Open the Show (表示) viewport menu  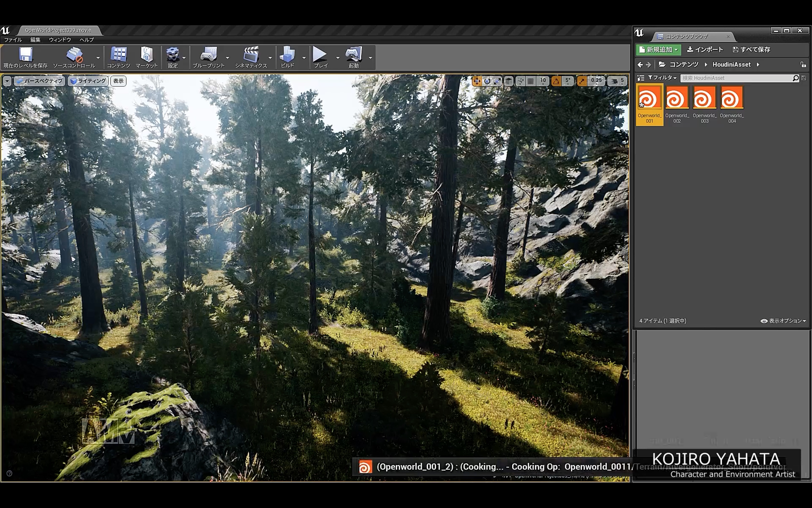coord(118,81)
